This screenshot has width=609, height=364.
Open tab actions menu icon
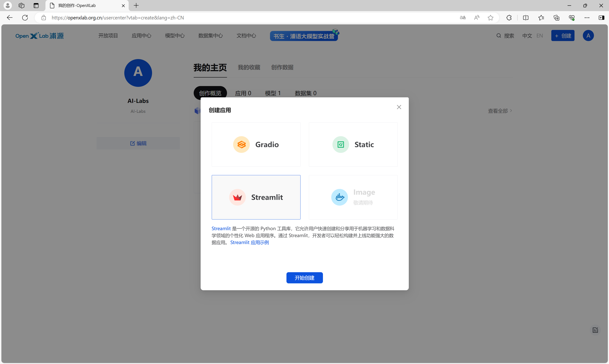pos(36,5)
